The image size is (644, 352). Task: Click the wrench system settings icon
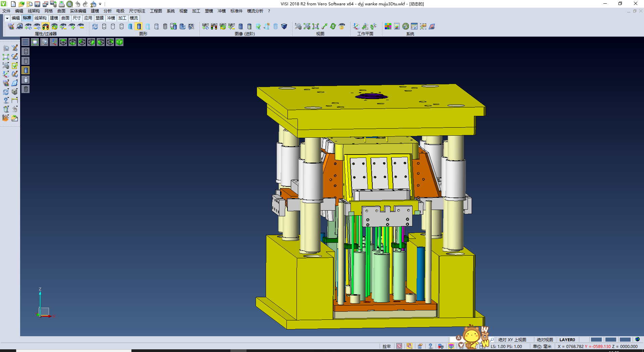point(405,27)
